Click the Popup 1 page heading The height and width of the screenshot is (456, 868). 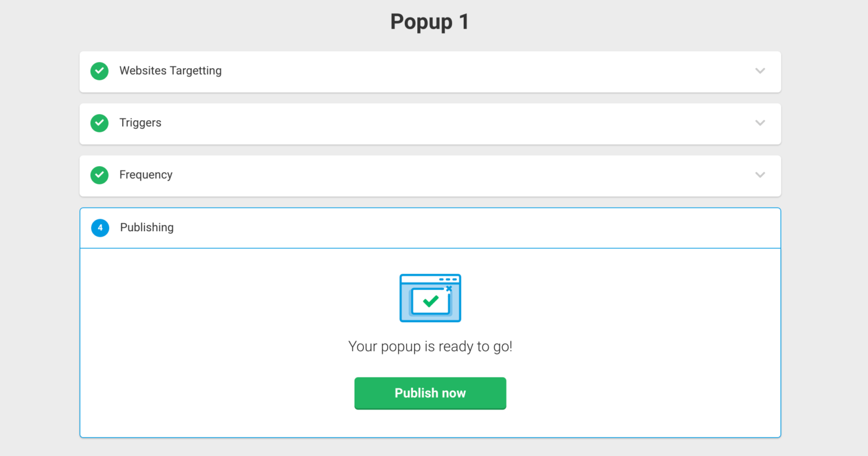point(430,22)
